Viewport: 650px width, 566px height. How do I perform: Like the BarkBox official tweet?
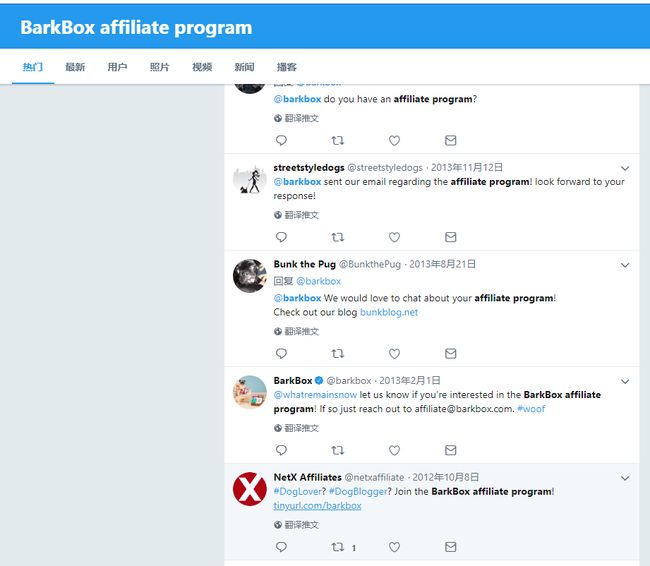click(394, 450)
